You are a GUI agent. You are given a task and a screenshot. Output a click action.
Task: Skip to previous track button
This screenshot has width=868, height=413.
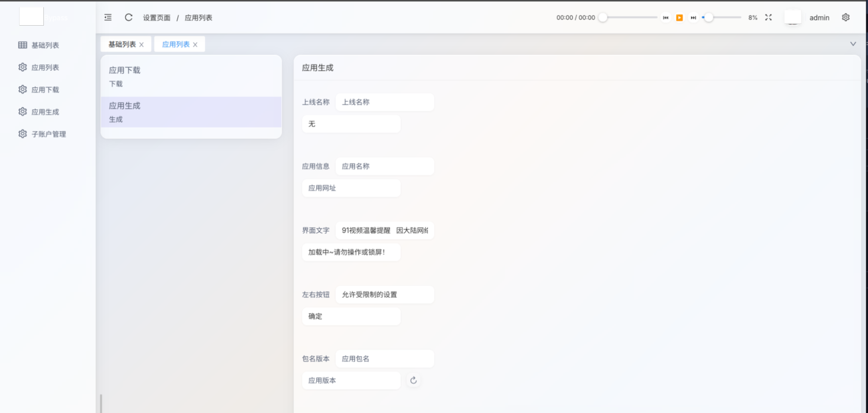[666, 18]
